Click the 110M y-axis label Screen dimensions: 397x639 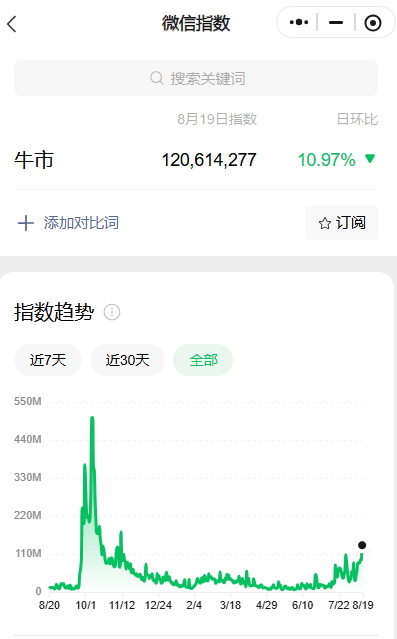[x=28, y=553]
